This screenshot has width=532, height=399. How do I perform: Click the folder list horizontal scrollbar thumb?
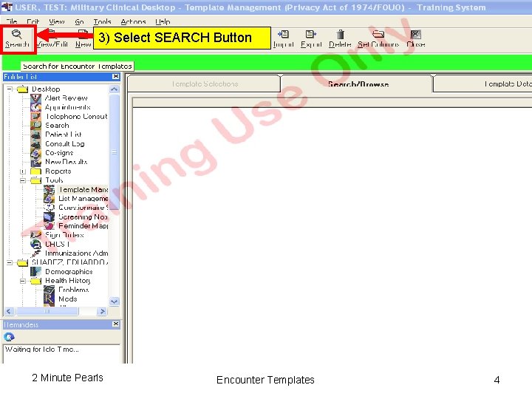pos(47,311)
